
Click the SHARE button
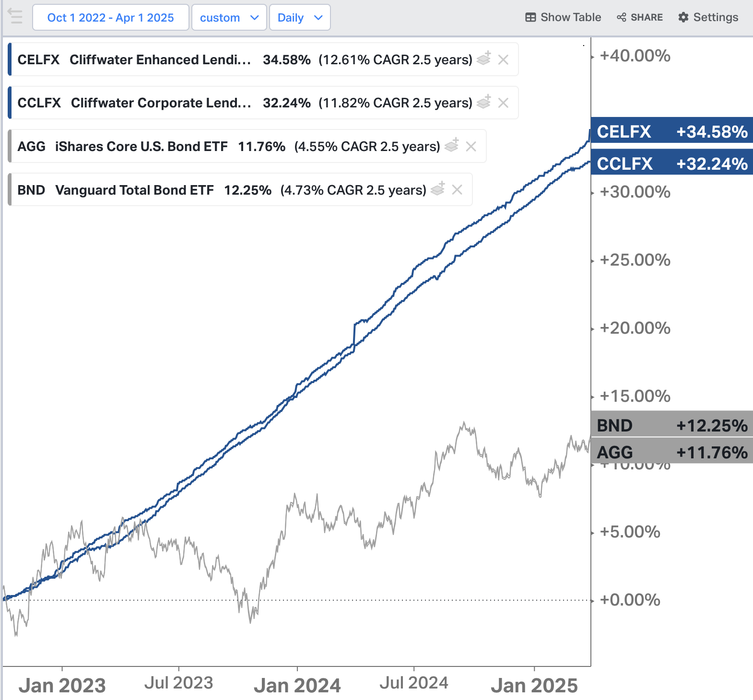(x=640, y=17)
